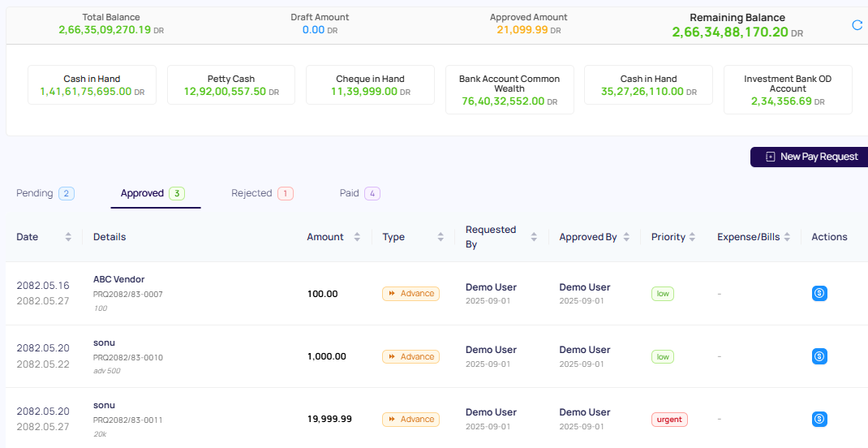The height and width of the screenshot is (448, 868).
Task: Select Investment Bank OD Account card
Action: tap(788, 89)
